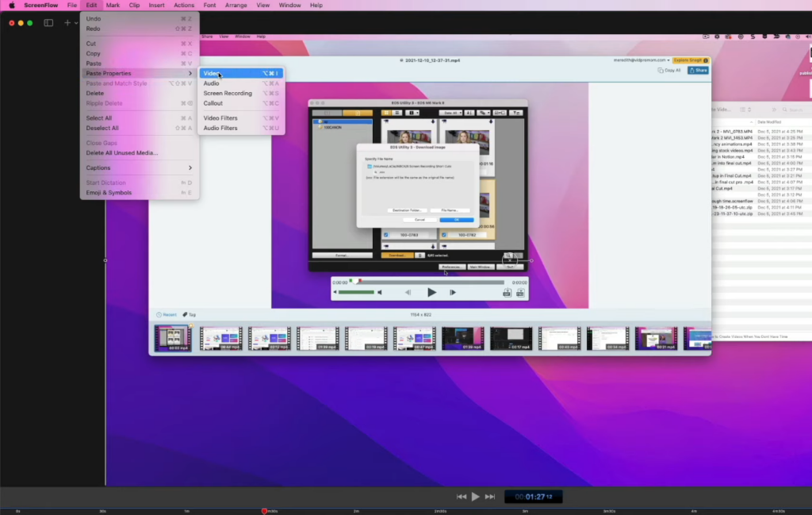Open the ScreenFlow application menu
The image size is (812, 515).
pos(41,6)
